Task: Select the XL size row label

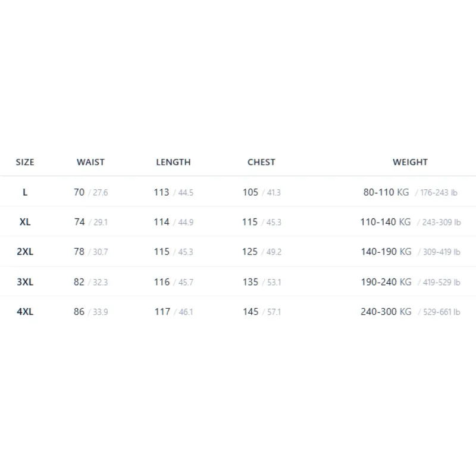Action: pyautogui.click(x=25, y=222)
